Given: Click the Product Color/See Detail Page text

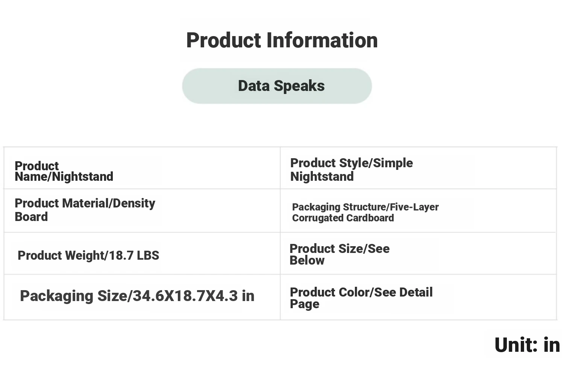Looking at the screenshot, I should point(361,298).
